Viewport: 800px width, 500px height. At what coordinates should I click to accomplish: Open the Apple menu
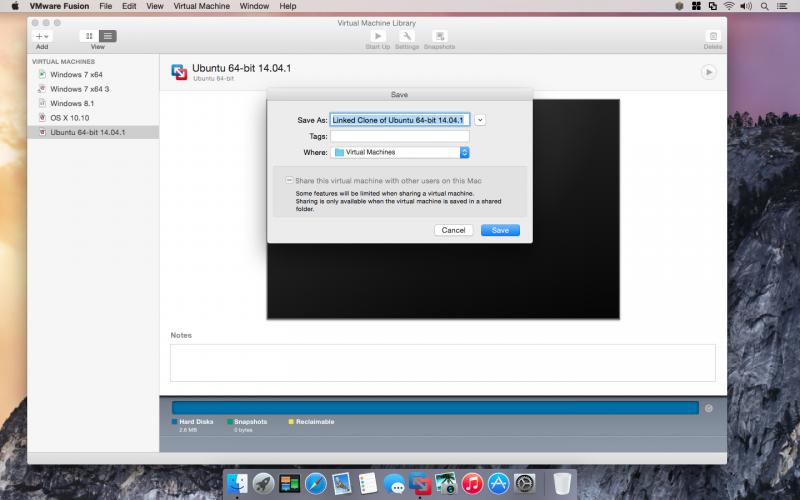point(15,6)
